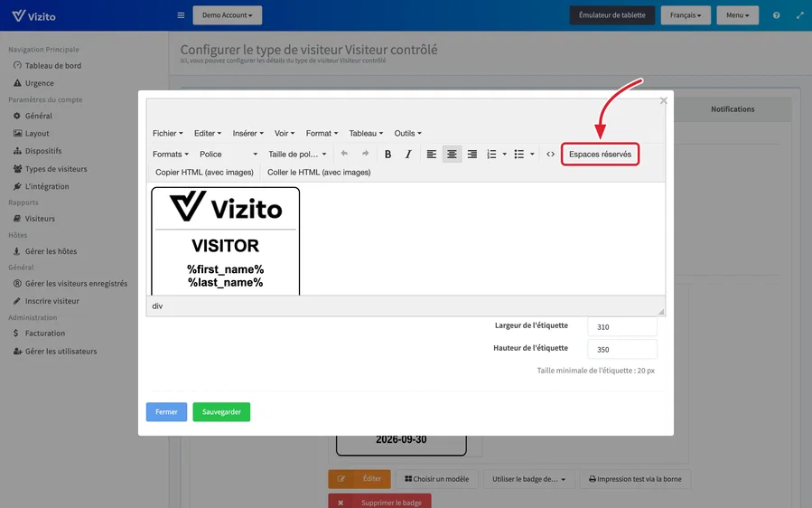Open the help question mark icon
The width and height of the screenshot is (812, 508).
coord(776,15)
